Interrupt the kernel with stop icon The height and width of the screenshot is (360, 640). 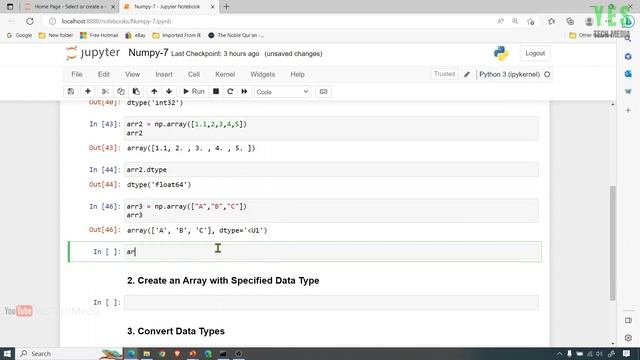[x=216, y=91]
